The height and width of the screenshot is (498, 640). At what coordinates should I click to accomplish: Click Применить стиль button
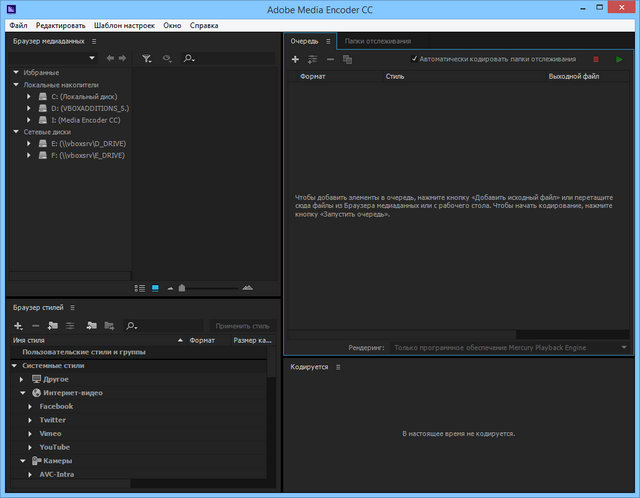click(242, 326)
